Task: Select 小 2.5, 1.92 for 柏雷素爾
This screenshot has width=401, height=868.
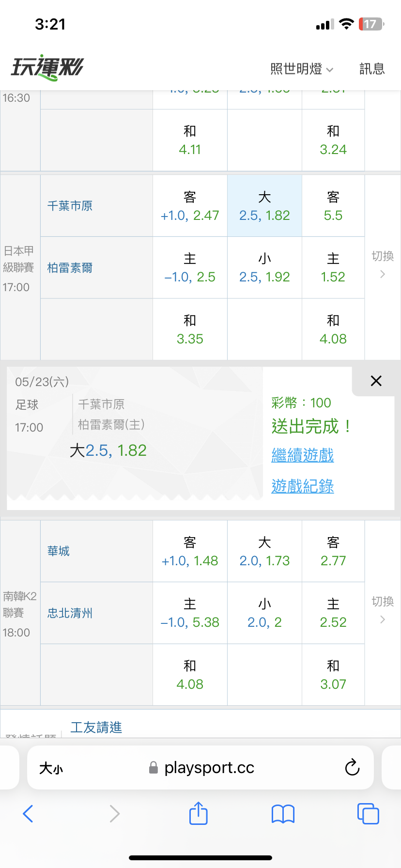Action: pyautogui.click(x=264, y=268)
